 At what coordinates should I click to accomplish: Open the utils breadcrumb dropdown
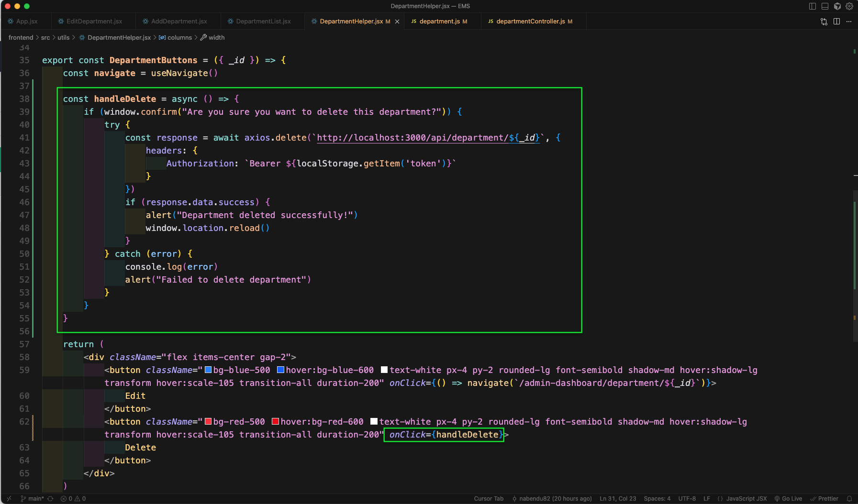tap(64, 38)
